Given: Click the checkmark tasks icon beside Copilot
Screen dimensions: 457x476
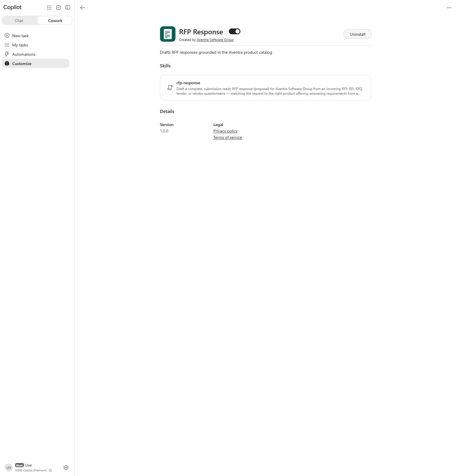Looking at the screenshot, I should (x=58, y=8).
